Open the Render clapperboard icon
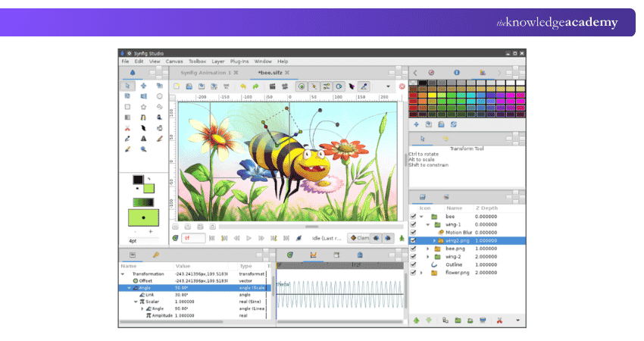 click(x=272, y=86)
